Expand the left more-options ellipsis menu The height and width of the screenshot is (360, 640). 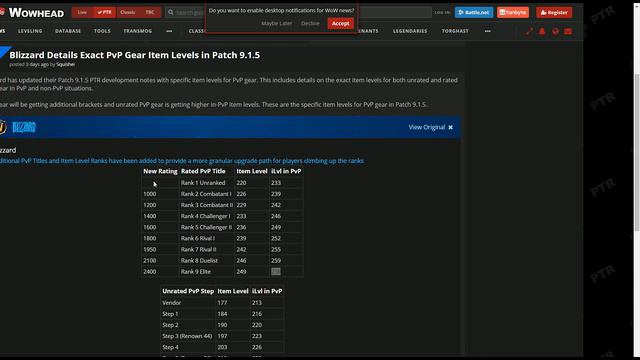[169, 31]
